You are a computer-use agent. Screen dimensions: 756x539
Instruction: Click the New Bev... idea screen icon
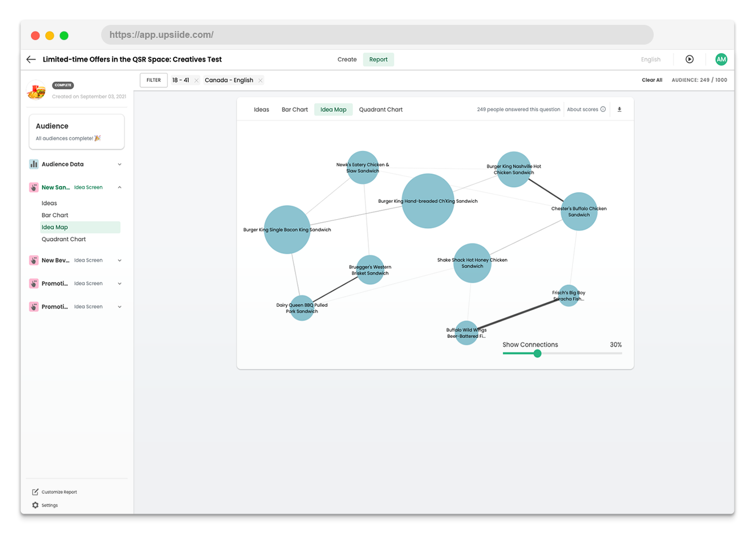[34, 260]
